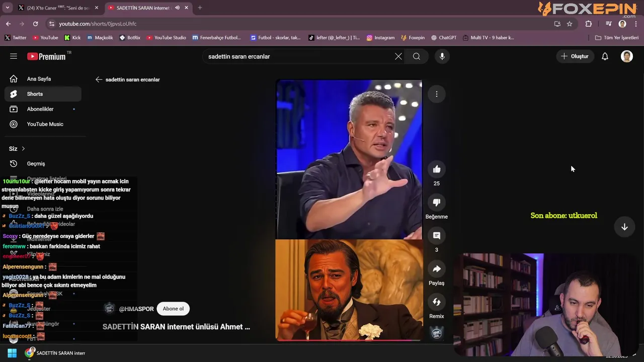The width and height of the screenshot is (644, 362).
Task: Open the Windows Start menu
Action: coord(12,353)
